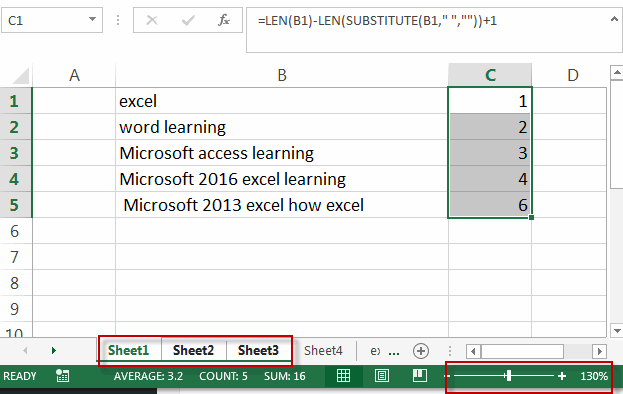Open Insert Function fx dialog
Image resolution: width=623 pixels, height=394 pixels.
click(x=224, y=20)
